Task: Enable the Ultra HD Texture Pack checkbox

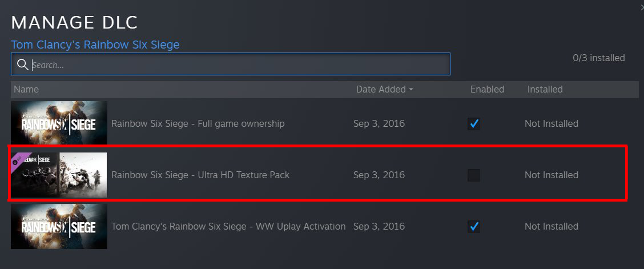Action: tap(474, 175)
